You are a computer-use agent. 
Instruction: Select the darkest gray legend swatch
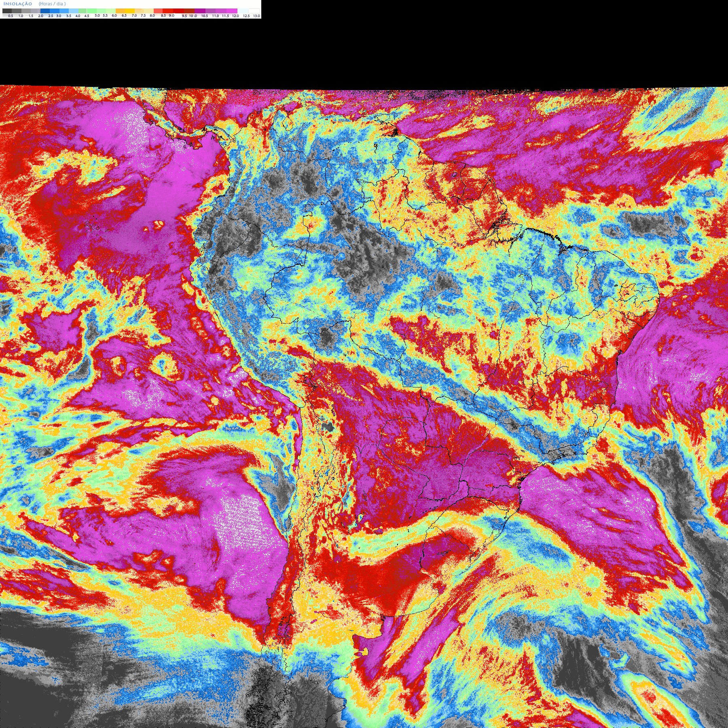click(x=7, y=11)
